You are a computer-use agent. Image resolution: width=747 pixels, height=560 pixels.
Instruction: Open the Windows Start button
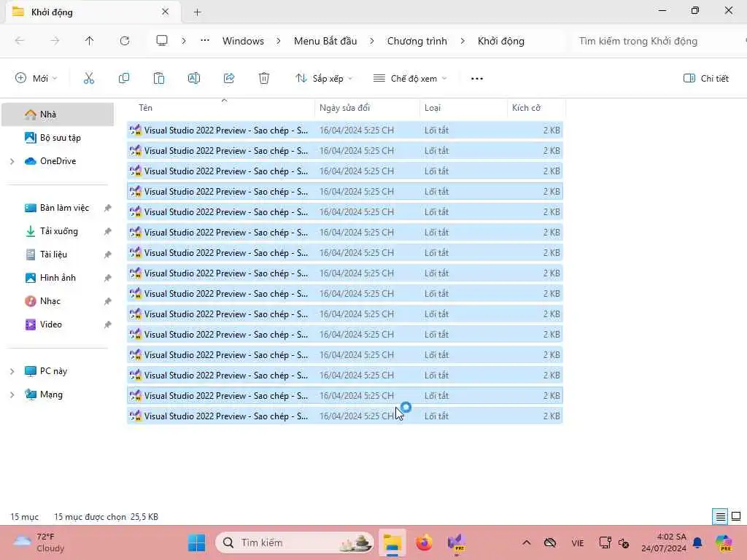(x=196, y=542)
